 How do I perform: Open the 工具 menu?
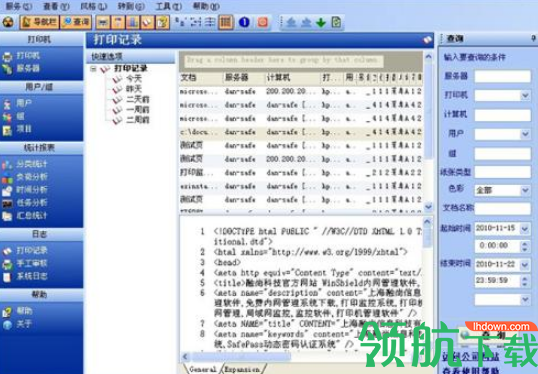[x=168, y=6]
